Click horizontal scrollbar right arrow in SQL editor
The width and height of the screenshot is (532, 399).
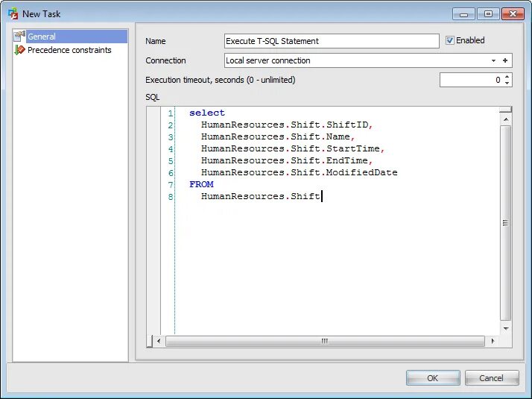click(x=493, y=341)
